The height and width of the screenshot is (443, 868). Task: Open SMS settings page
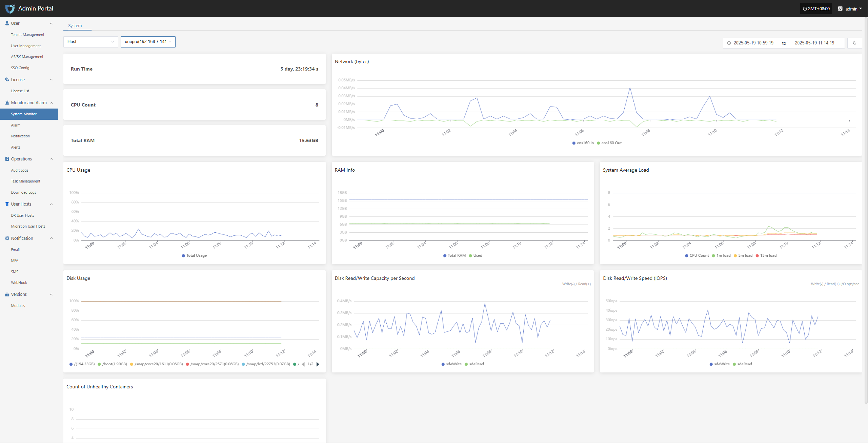point(15,272)
